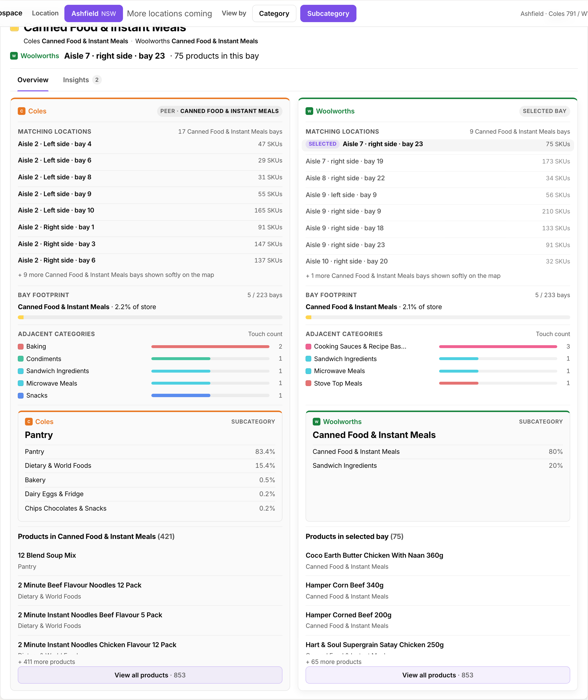This screenshot has height=700, width=588.
Task: Click the '+ 411 more products' text
Action: click(47, 662)
